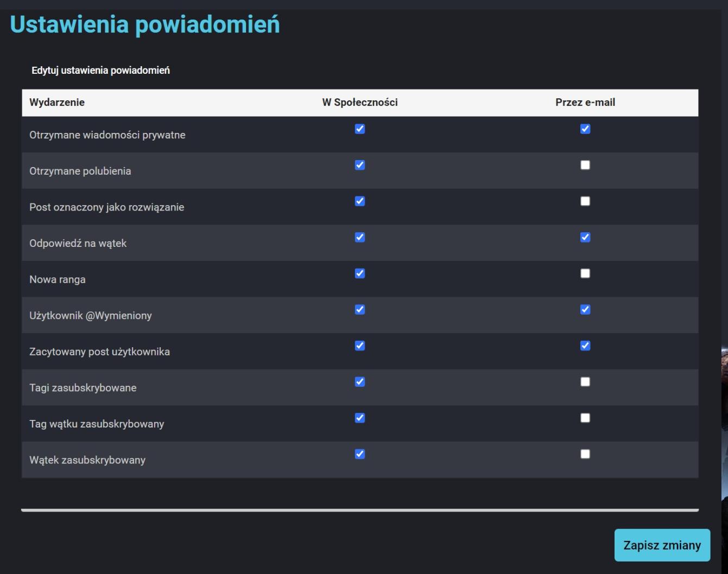Viewport: 728px width, 574px height.
Task: Disable community notifications for Otrzymane wiadomości prywatne
Action: [360, 129]
